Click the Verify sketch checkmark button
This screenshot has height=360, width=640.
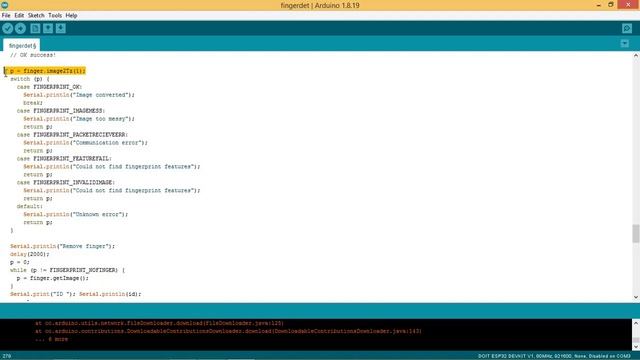(x=7, y=28)
